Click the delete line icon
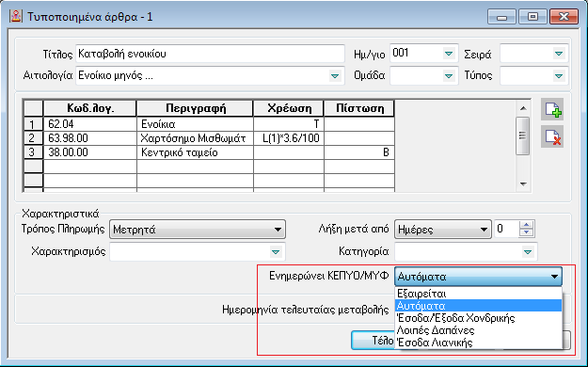588x367 pixels. coord(552,137)
